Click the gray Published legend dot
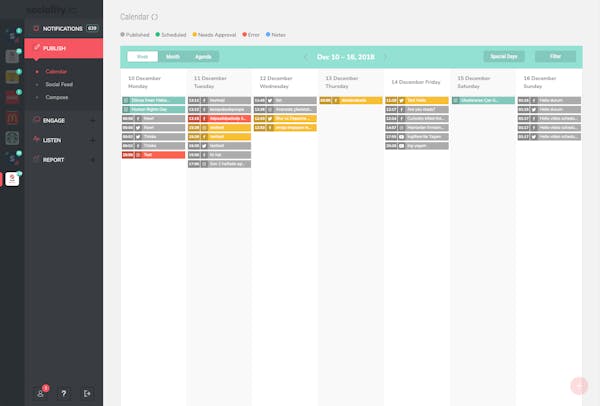 click(x=122, y=34)
